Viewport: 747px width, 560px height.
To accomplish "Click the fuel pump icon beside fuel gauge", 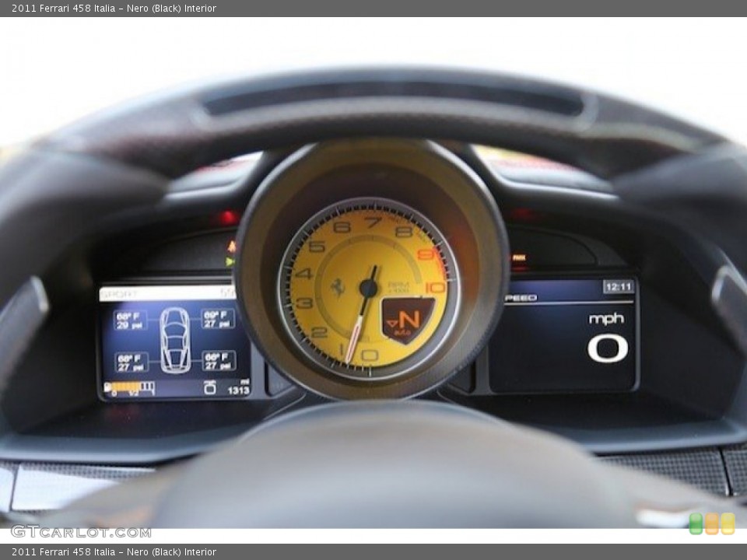I will coord(108,387).
